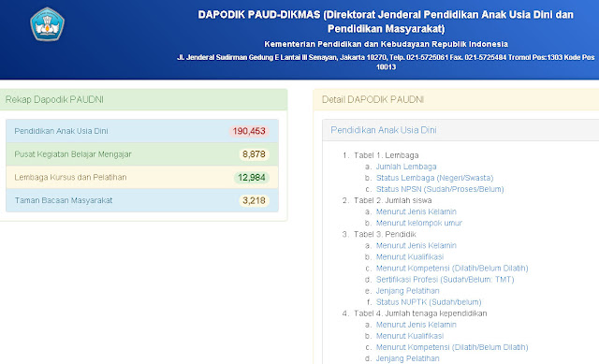Screen dimensions: 599x364
Task: Open the Pendidikan Anak Usia Dini recap row
Action: coord(142,131)
